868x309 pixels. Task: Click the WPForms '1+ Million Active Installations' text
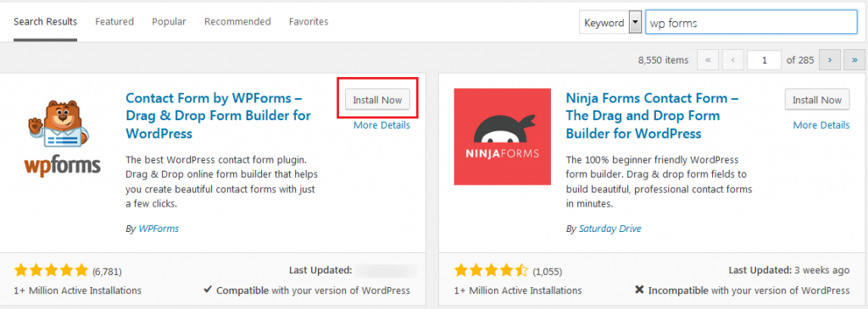pyautogui.click(x=77, y=290)
